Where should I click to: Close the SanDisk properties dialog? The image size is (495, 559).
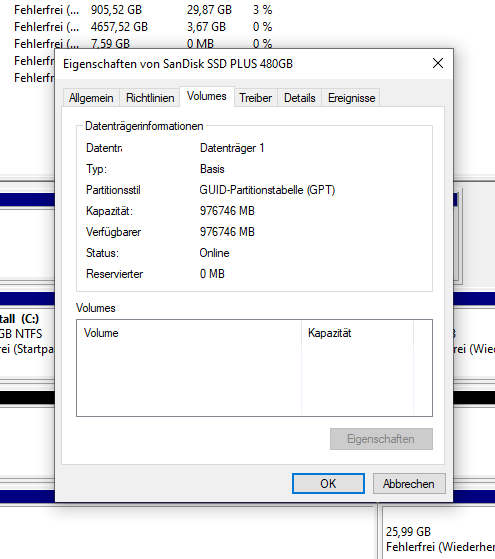click(438, 63)
